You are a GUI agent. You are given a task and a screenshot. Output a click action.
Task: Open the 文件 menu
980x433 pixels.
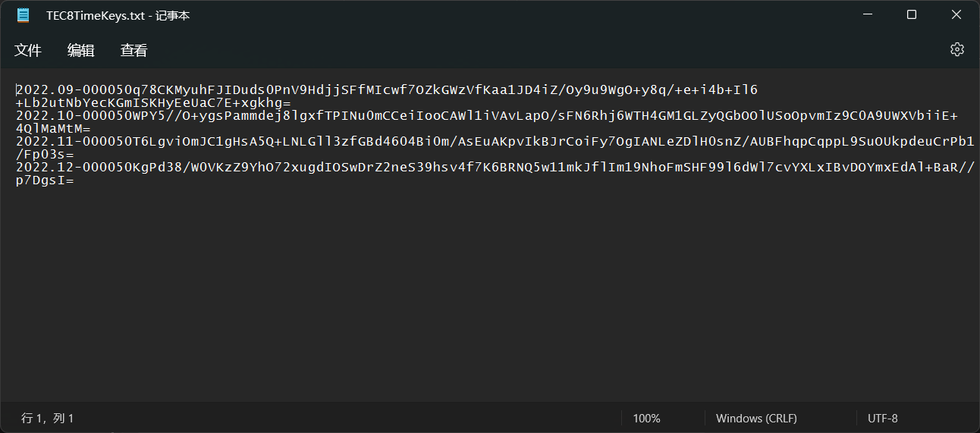coord(28,51)
